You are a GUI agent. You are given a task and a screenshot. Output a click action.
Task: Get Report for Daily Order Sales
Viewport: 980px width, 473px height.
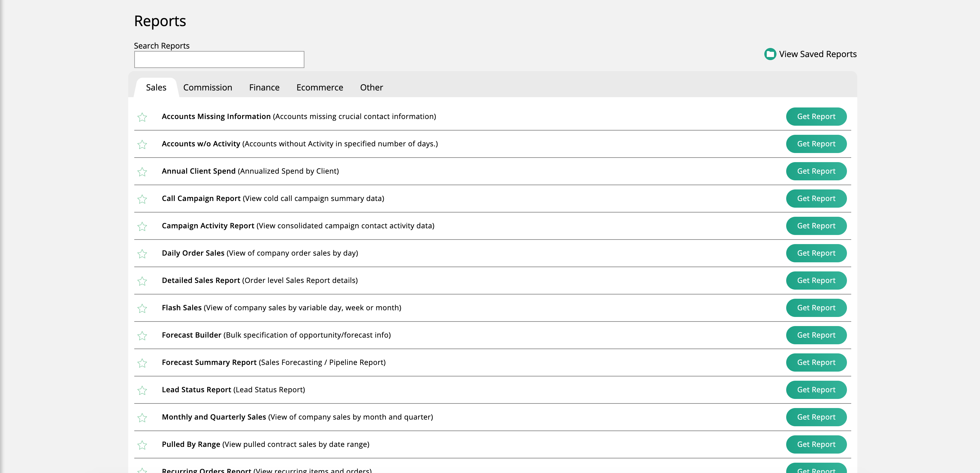[x=816, y=253]
